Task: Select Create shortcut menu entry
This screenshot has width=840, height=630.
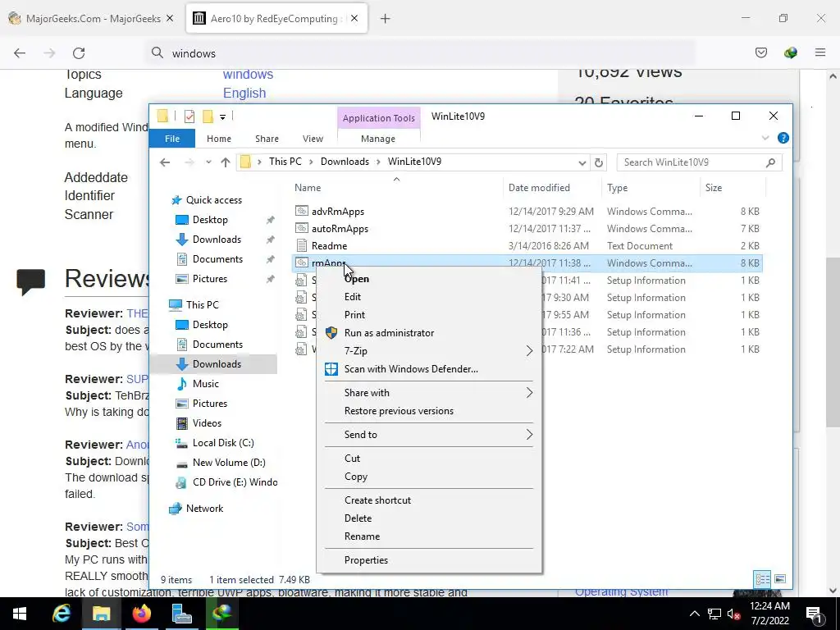Action: coord(428,500)
